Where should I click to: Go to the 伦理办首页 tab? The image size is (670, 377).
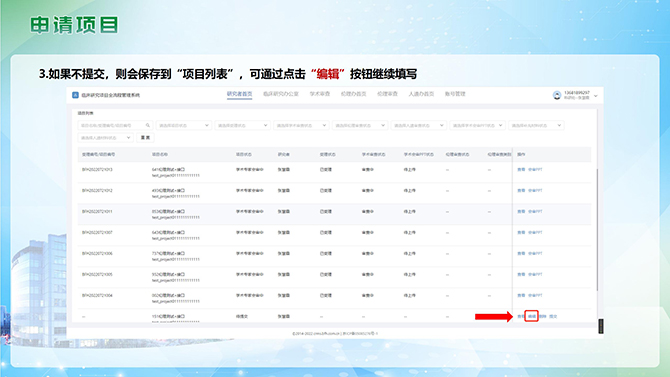pos(353,94)
